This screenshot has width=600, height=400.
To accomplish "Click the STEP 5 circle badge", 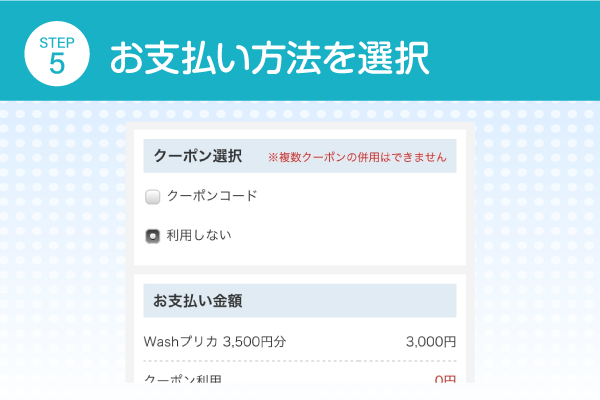I will tap(56, 56).
